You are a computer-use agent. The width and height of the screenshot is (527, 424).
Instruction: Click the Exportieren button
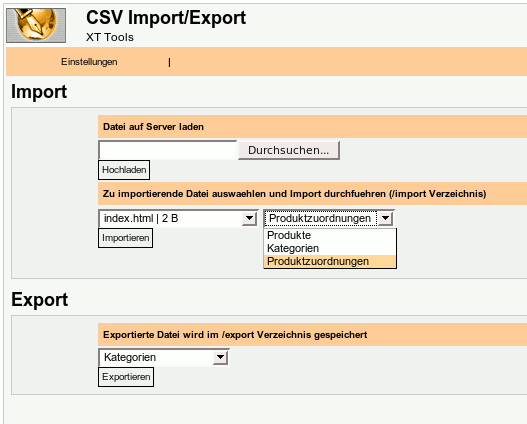click(x=126, y=377)
